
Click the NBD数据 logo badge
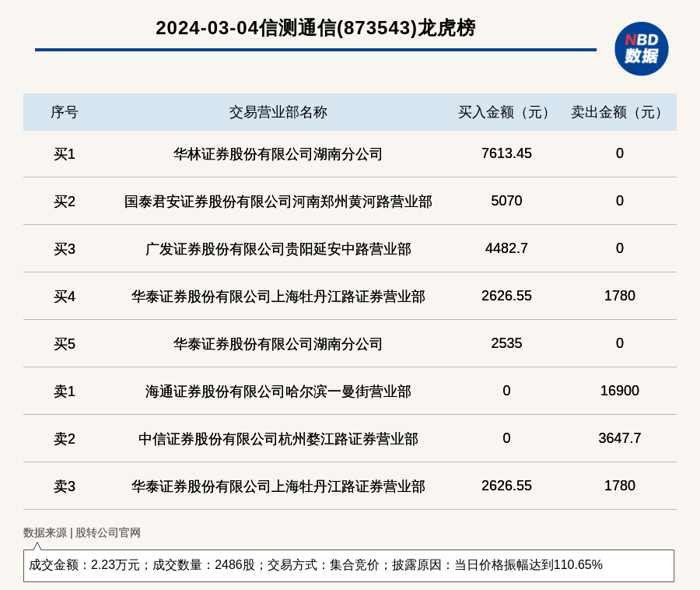[641, 49]
